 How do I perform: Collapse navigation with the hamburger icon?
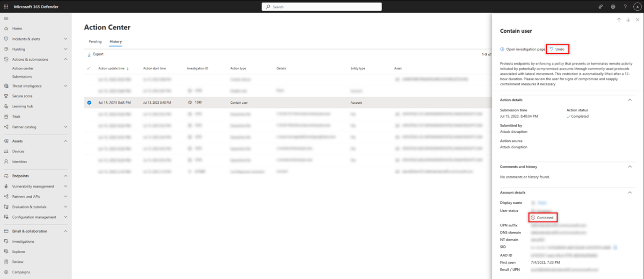pos(6,18)
